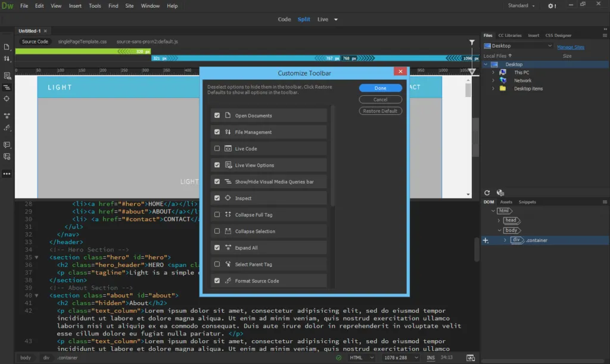
Task: Click the plus icon beside div .container
Action: click(485, 241)
